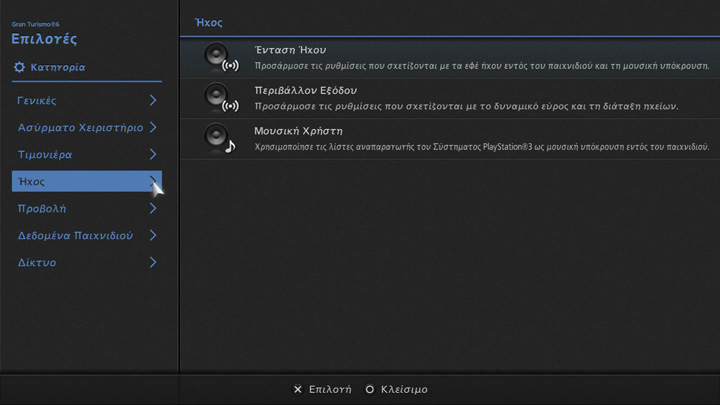Screen dimensions: 720x405
Task: Click the music note speaker icon
Action: (x=220, y=139)
